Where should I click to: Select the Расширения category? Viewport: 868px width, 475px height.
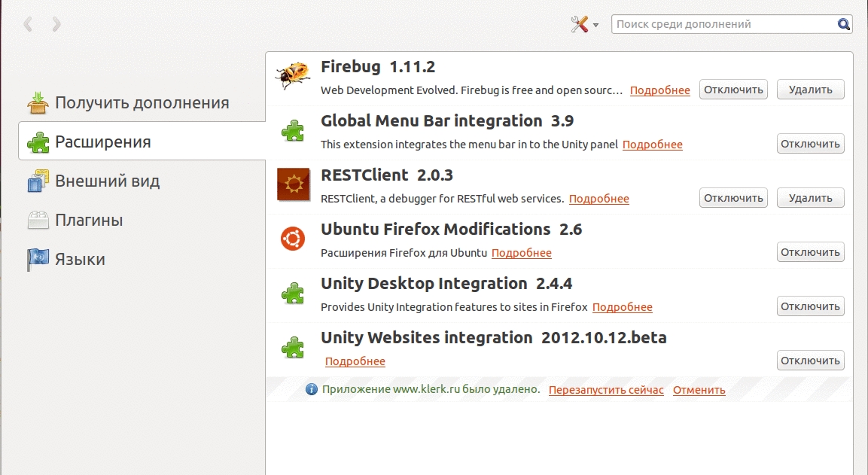tap(142, 142)
